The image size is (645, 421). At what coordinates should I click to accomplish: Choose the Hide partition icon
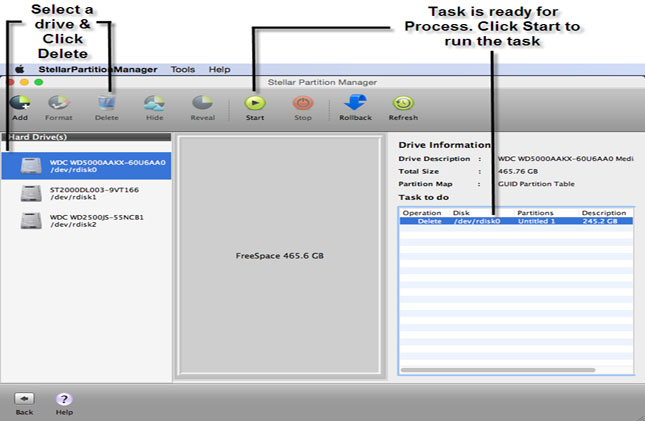(154, 102)
